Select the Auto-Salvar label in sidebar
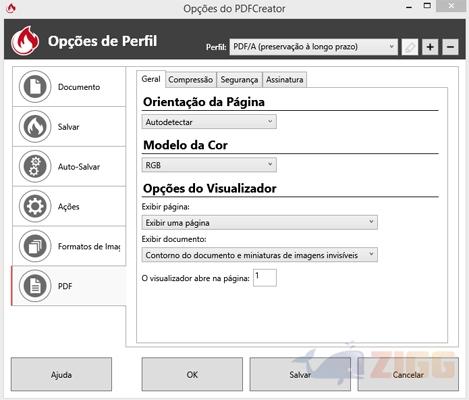469x400 pixels. click(79, 167)
